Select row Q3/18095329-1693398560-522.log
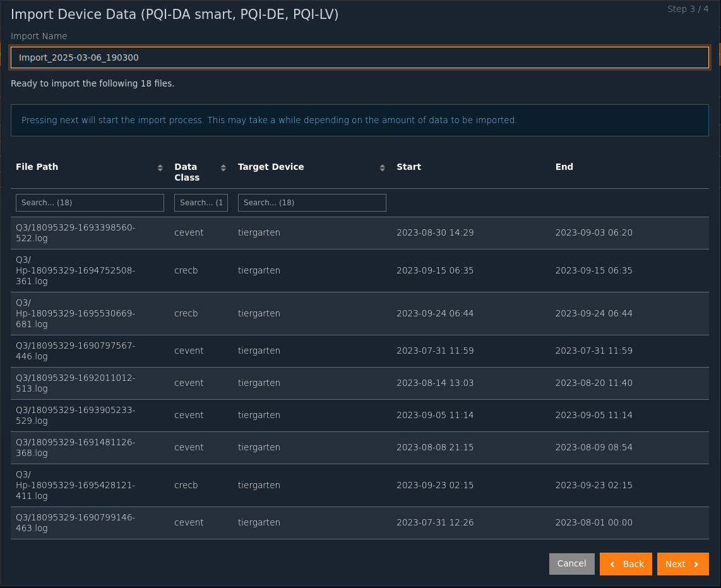The image size is (721, 588). point(253,232)
